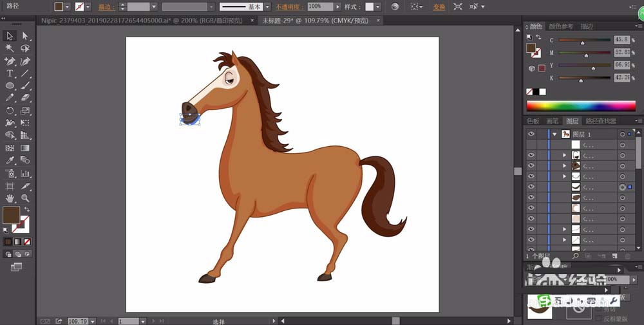Select the Pencil tool

[x=10, y=98]
